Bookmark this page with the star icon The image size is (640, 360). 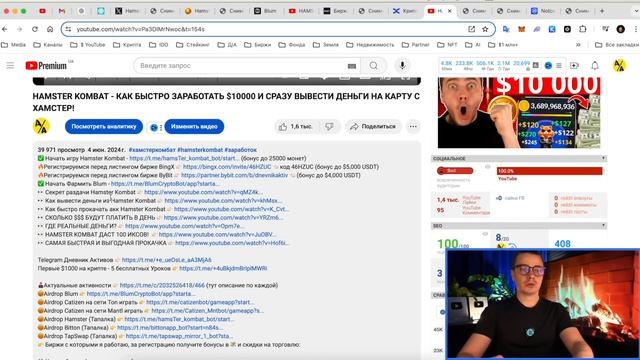485,29
